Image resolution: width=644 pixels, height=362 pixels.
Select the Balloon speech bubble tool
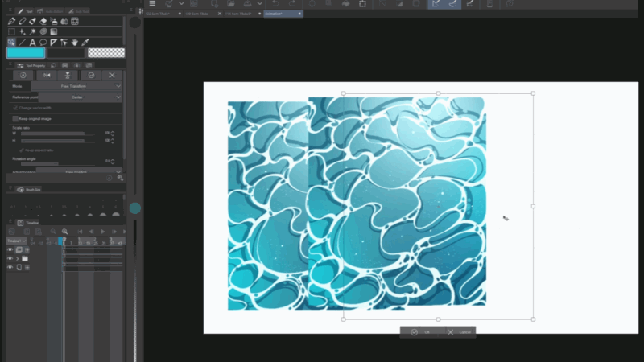point(43,42)
